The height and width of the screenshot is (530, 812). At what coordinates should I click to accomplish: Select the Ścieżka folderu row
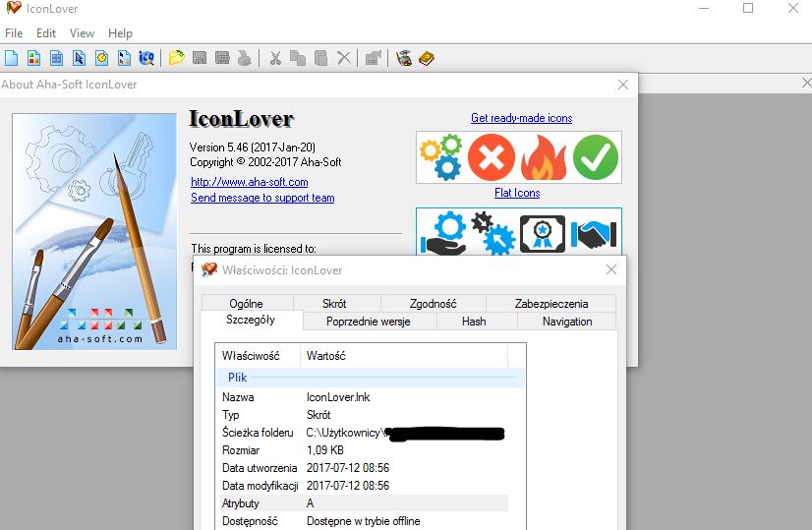(364, 433)
